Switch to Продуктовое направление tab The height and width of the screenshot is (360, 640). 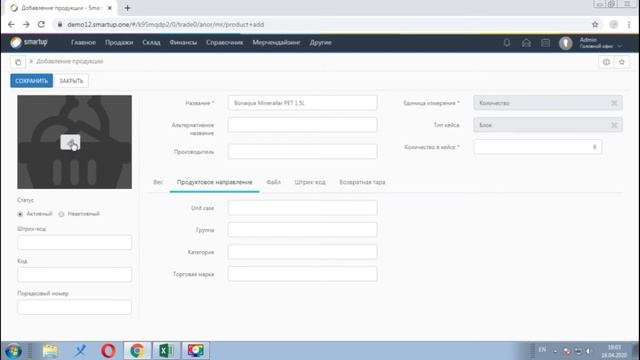[215, 182]
